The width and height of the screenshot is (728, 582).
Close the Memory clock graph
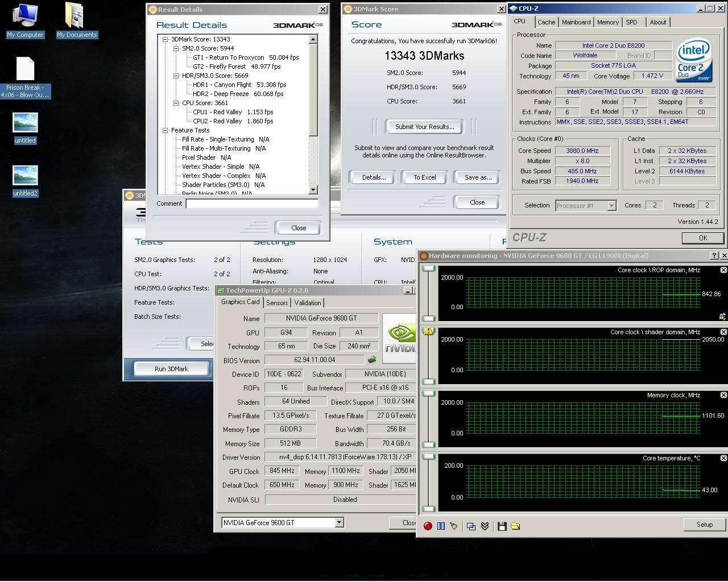pos(723,395)
